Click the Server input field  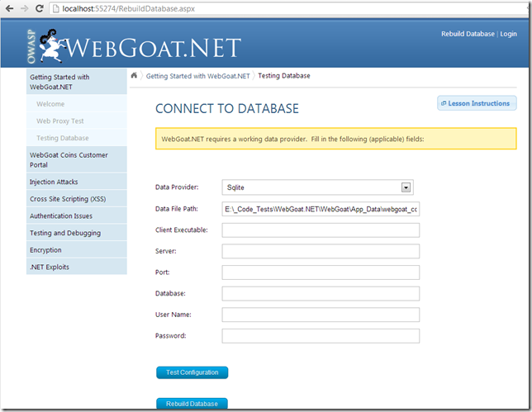pos(321,251)
